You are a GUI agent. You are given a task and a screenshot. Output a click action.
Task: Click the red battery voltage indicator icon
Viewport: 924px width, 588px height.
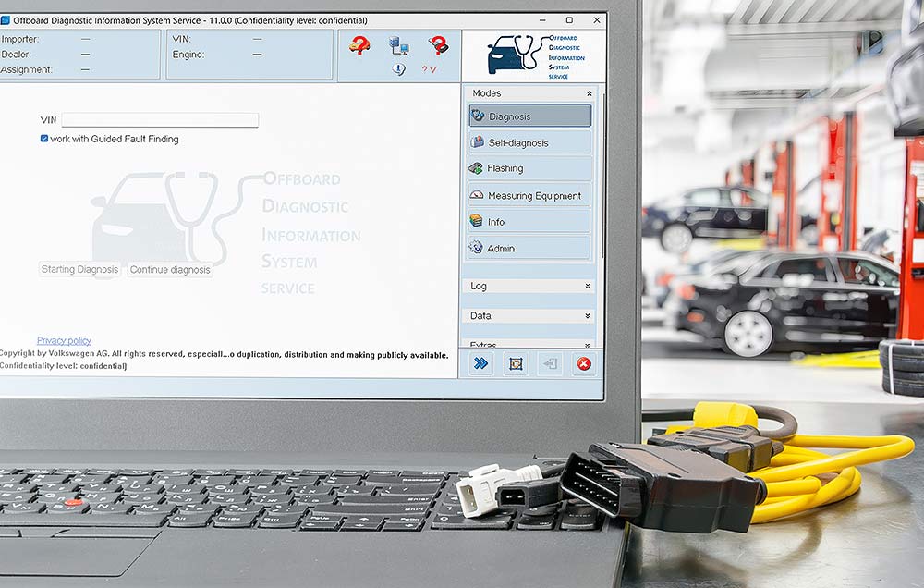(430, 69)
